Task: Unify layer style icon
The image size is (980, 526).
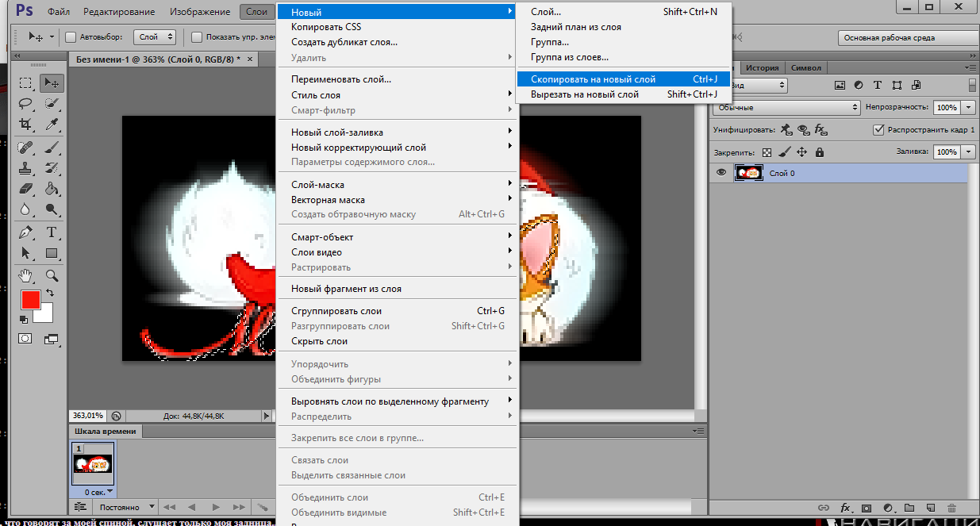Action: tap(821, 129)
